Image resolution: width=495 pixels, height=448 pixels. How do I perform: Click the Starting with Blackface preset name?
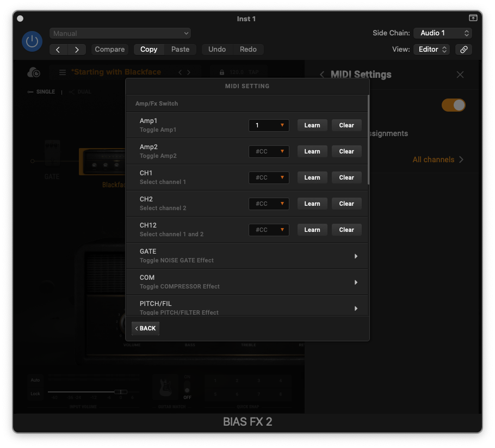[x=116, y=72]
